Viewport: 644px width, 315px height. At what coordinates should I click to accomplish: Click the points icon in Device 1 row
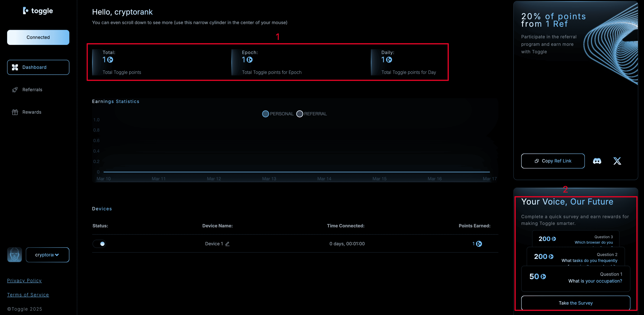(479, 244)
